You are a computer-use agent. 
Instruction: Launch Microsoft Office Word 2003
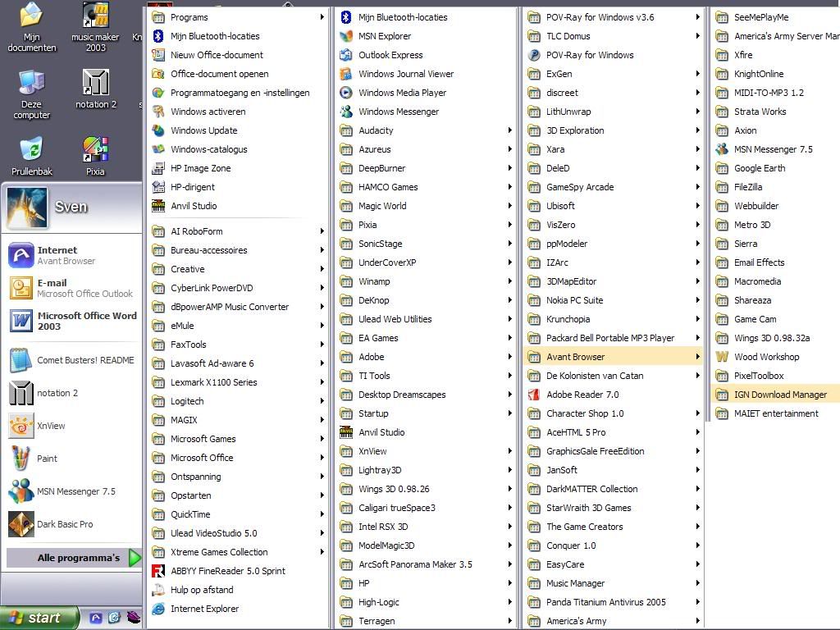coord(72,321)
